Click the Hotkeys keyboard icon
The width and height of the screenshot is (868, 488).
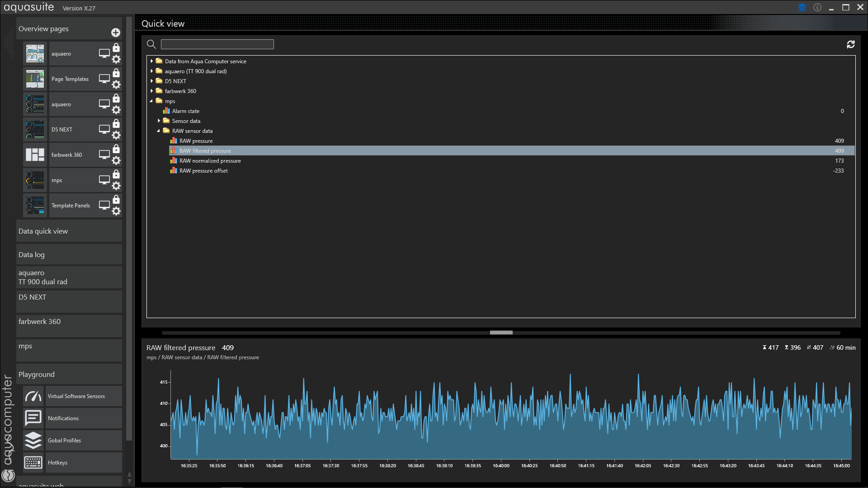33,463
